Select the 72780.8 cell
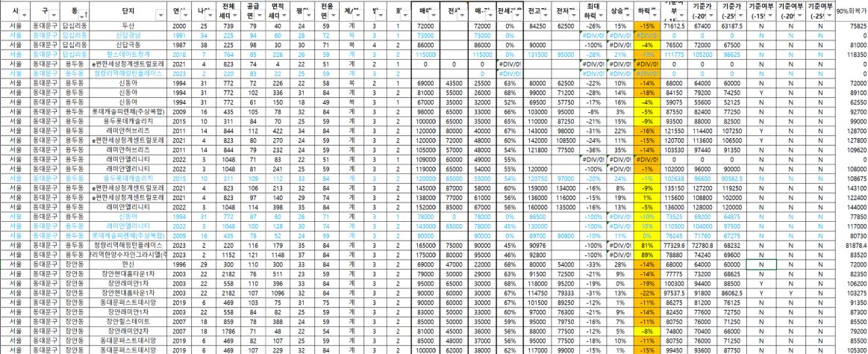Image resolution: width=868 pixels, height=354 pixels. [702, 245]
